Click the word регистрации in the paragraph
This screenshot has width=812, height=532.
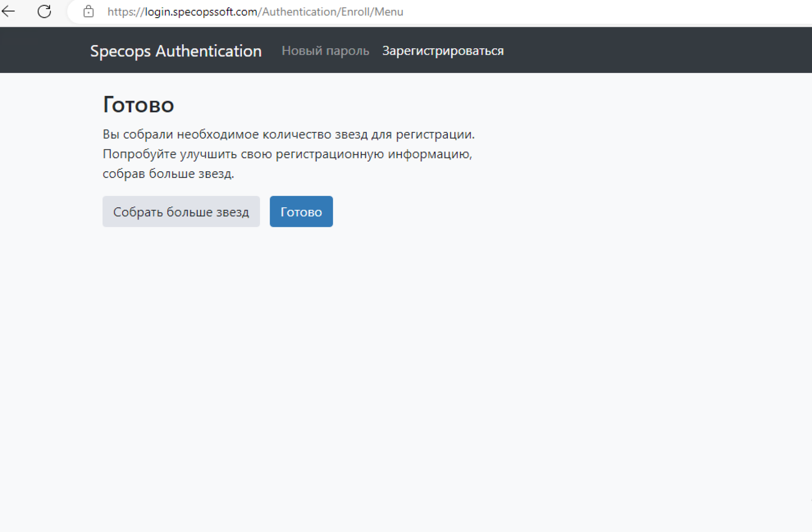[435, 134]
